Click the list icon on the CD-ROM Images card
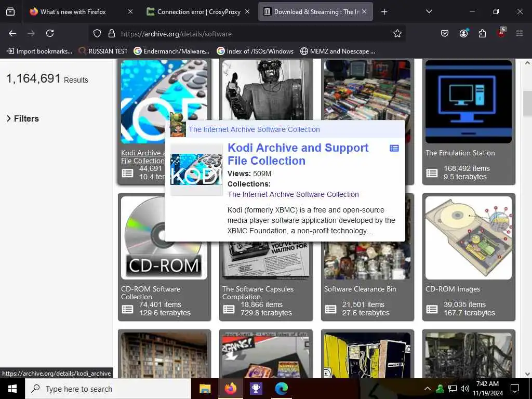This screenshot has width=532, height=399. coord(432,309)
